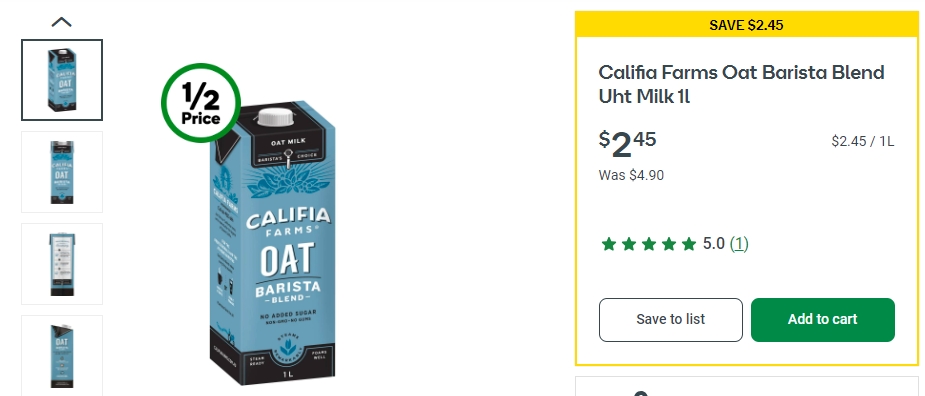Click the $2.45 / 1L unit price
The width and height of the screenshot is (925, 396).
pos(862,141)
